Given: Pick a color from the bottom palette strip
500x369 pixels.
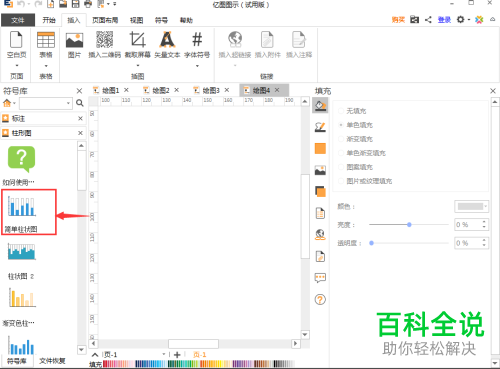Looking at the screenshot, I should [199, 364].
